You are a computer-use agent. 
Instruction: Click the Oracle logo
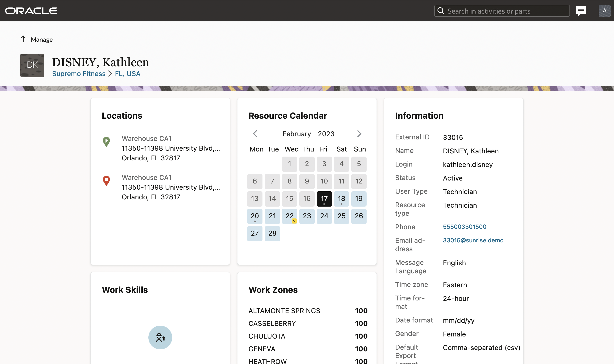pos(31,11)
